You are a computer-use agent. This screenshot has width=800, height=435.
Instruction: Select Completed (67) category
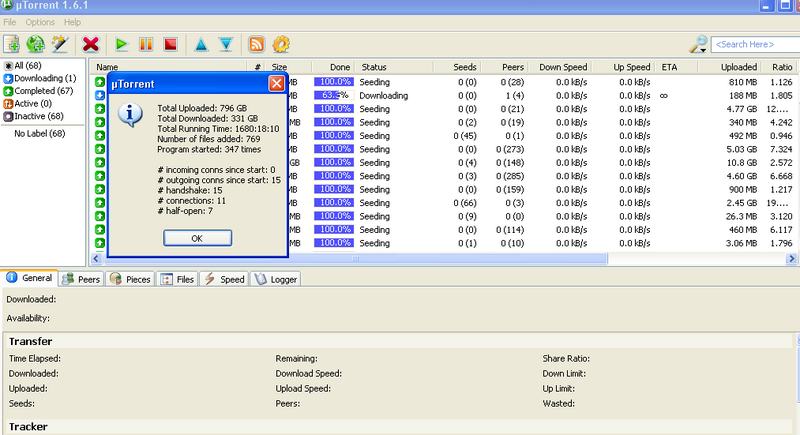coord(38,91)
